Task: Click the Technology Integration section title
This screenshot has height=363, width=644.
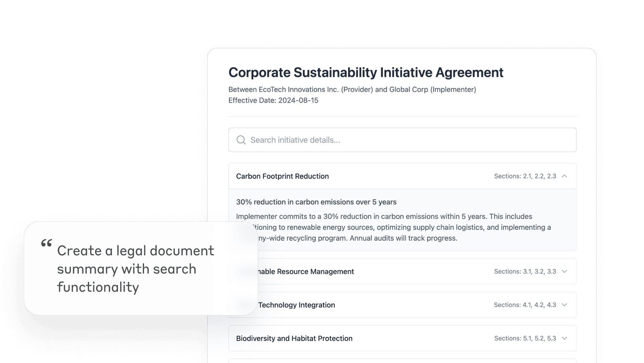Action: pyautogui.click(x=297, y=305)
